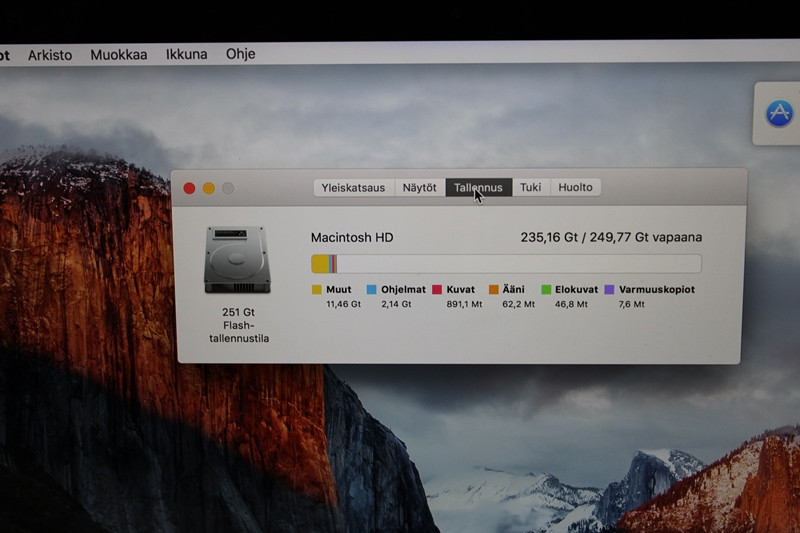
Task: Select the Tallennus tab
Action: coord(479,188)
